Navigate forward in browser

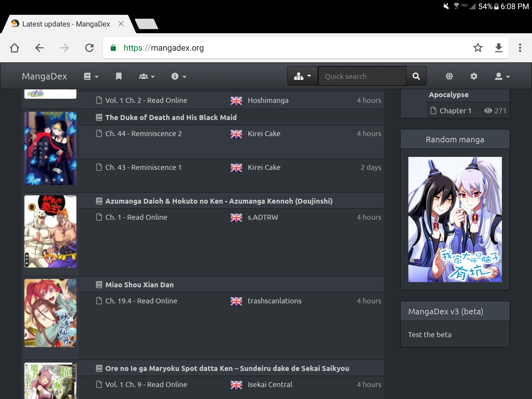64,48
